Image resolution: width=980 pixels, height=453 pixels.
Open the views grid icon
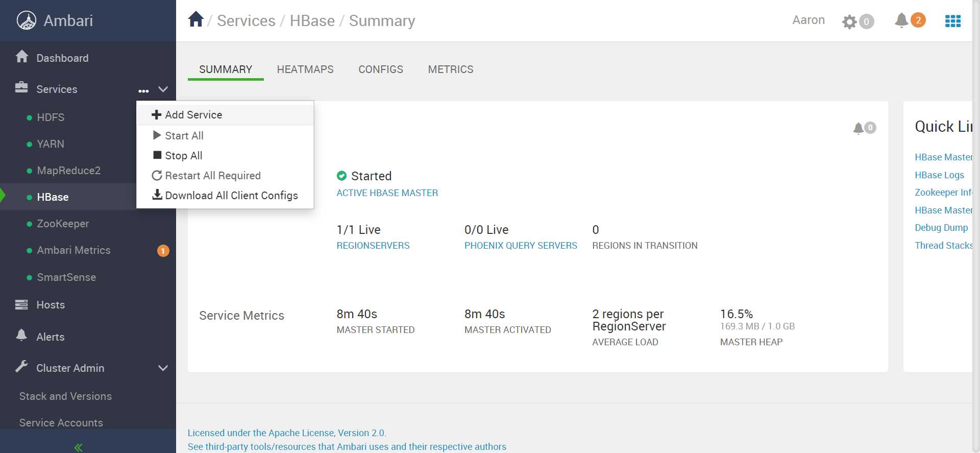click(953, 21)
